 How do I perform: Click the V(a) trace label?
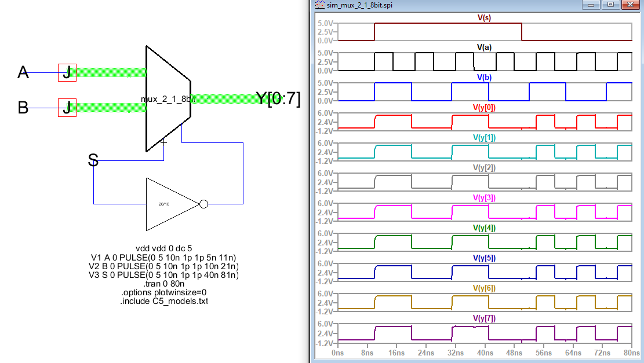pos(484,47)
